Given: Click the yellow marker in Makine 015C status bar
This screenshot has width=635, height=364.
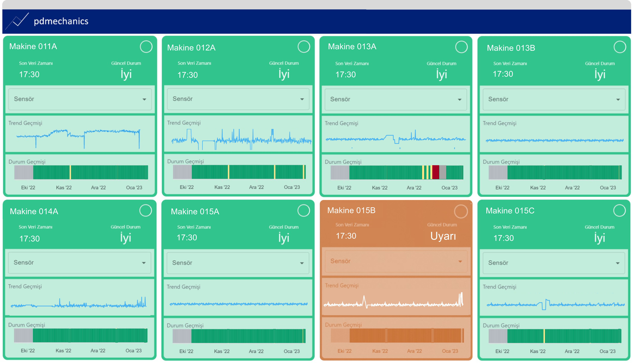Looking at the screenshot, I should click(x=544, y=336).
